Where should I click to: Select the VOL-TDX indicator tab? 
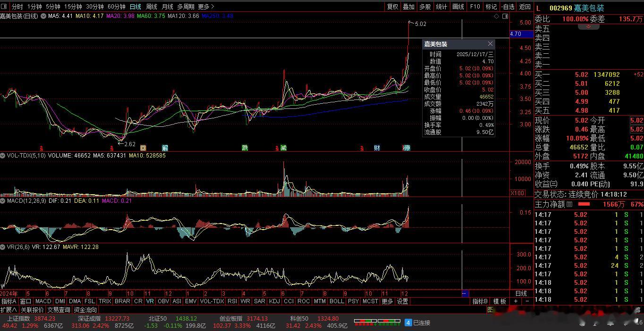click(x=212, y=301)
